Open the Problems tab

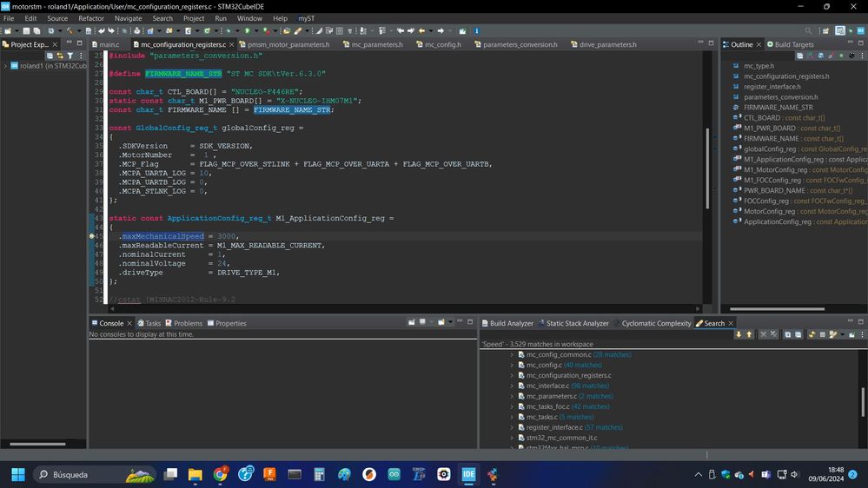pos(184,323)
